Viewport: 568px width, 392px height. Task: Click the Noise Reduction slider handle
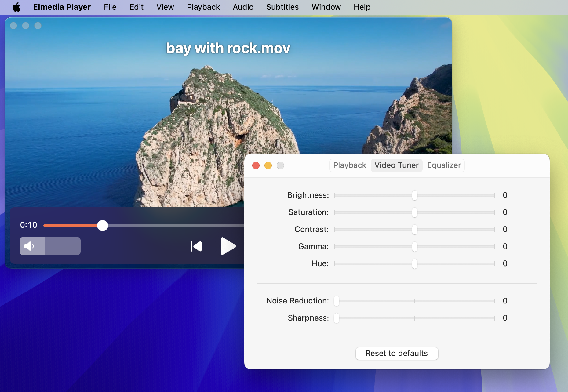coord(337,301)
